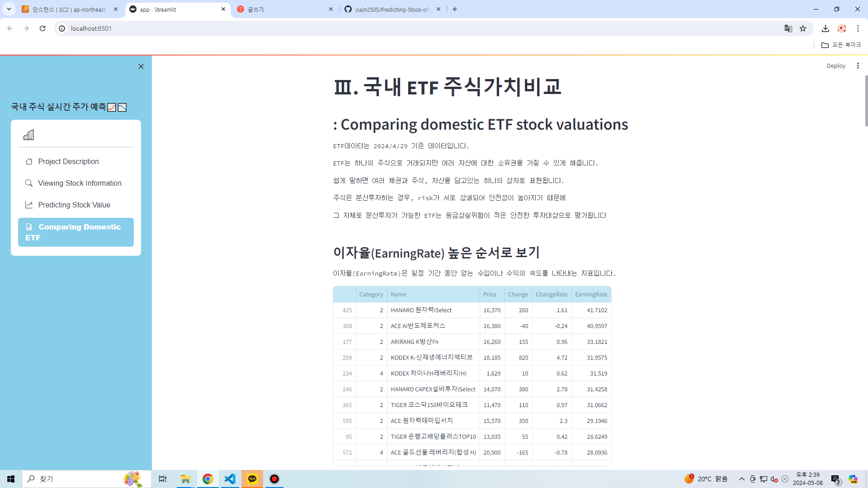The image size is (868, 488).
Task: Switch to the EC2 인스턴스 tab
Action: [x=69, y=9]
